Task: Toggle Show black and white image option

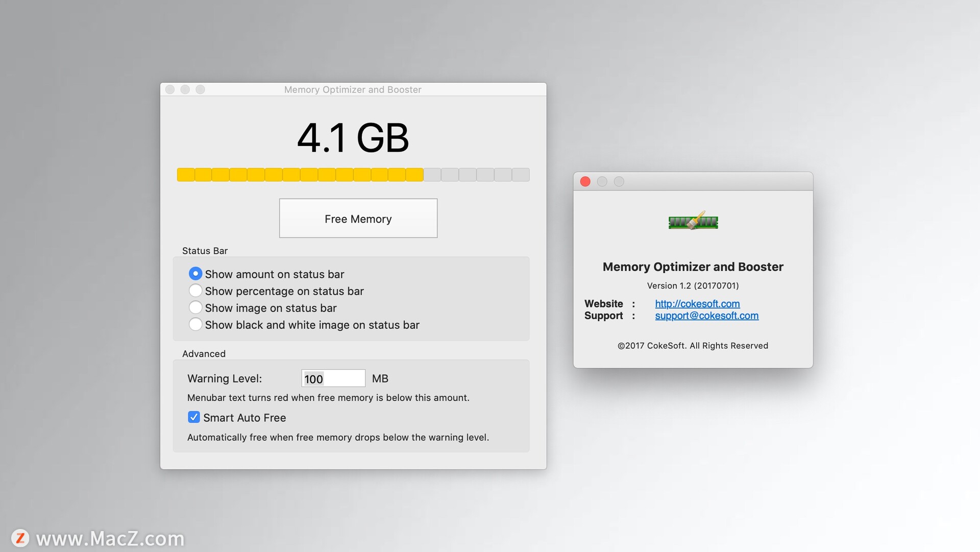Action: pos(194,324)
